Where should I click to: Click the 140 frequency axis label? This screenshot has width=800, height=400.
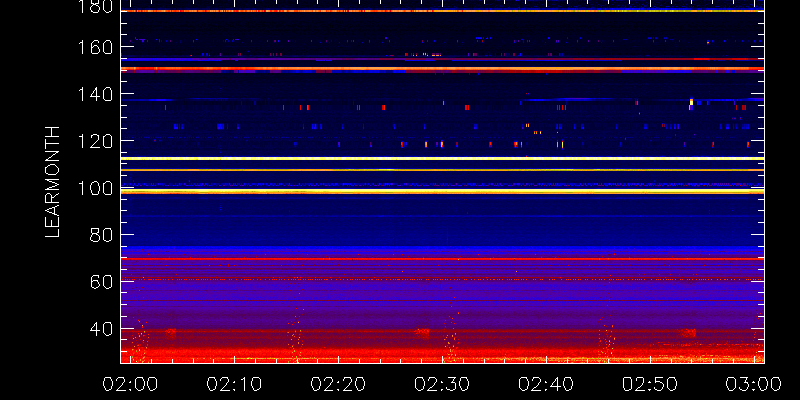click(x=96, y=94)
